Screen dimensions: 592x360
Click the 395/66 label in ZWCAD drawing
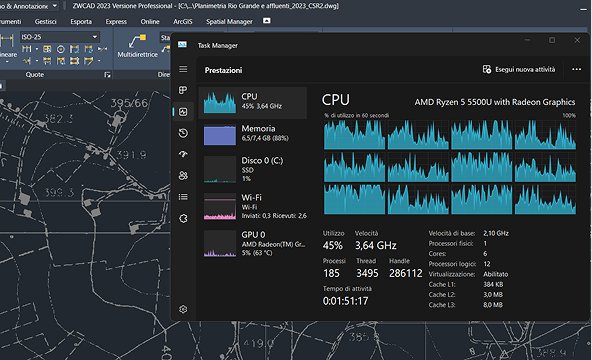(x=129, y=103)
